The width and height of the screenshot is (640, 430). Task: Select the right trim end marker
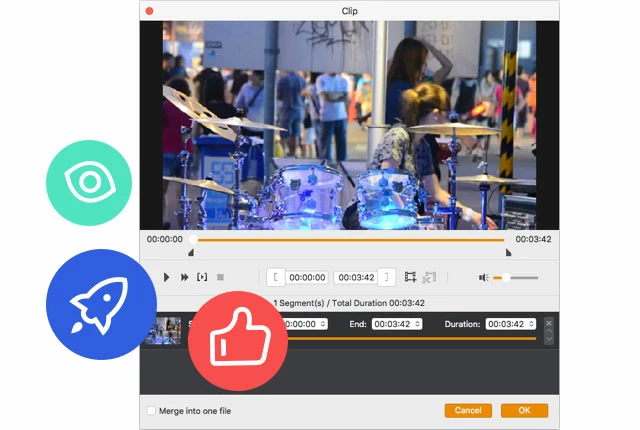pyautogui.click(x=508, y=253)
